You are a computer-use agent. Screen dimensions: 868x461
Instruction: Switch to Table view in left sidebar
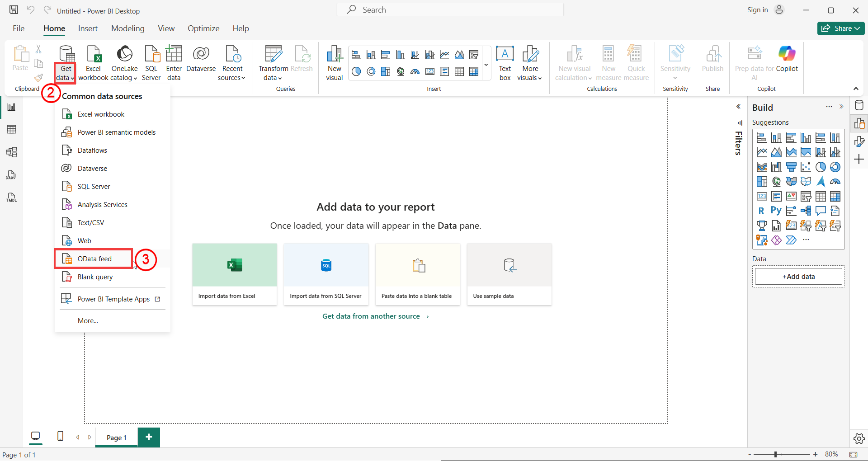click(11, 130)
